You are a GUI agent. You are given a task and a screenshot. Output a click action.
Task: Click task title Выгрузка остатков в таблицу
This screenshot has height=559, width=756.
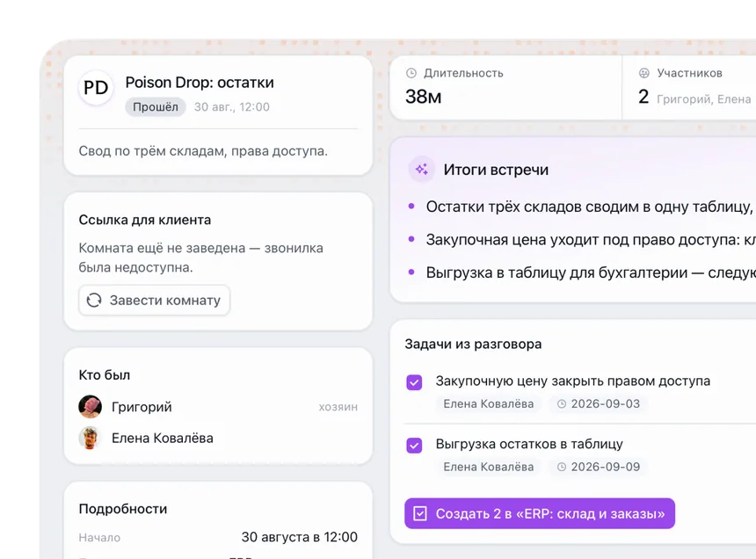(x=529, y=444)
